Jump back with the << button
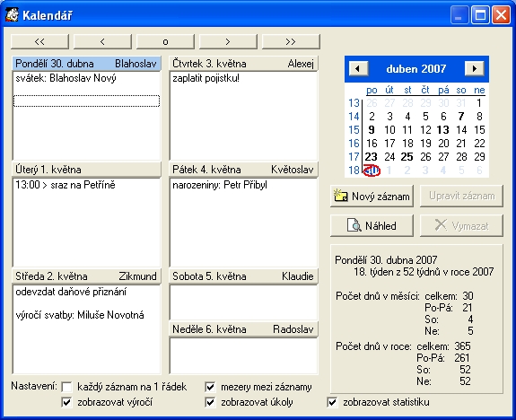The width and height of the screenshot is (516, 420). [39, 41]
